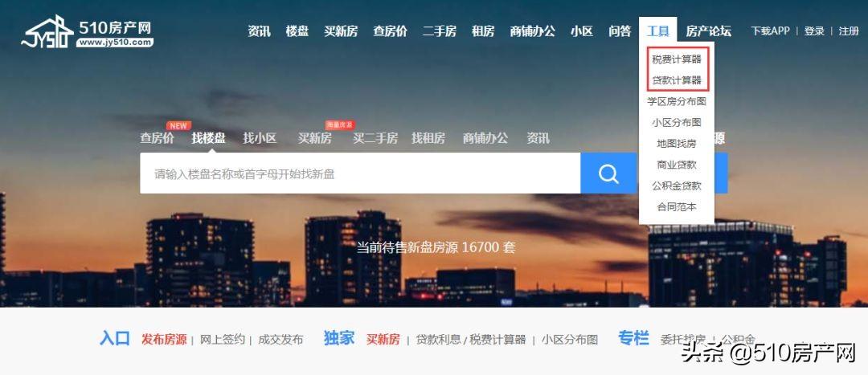Select 贷款计算器 from the tools menu
This screenshot has width=868, height=375.
click(x=677, y=80)
